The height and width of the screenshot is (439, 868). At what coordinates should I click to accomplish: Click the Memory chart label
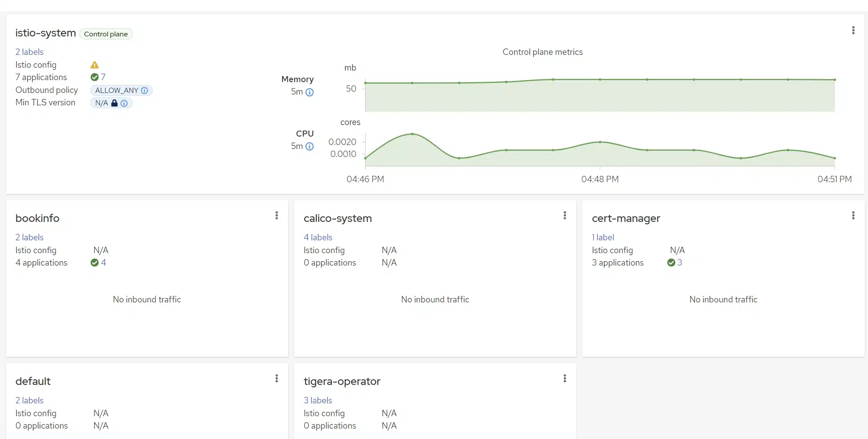click(x=297, y=79)
